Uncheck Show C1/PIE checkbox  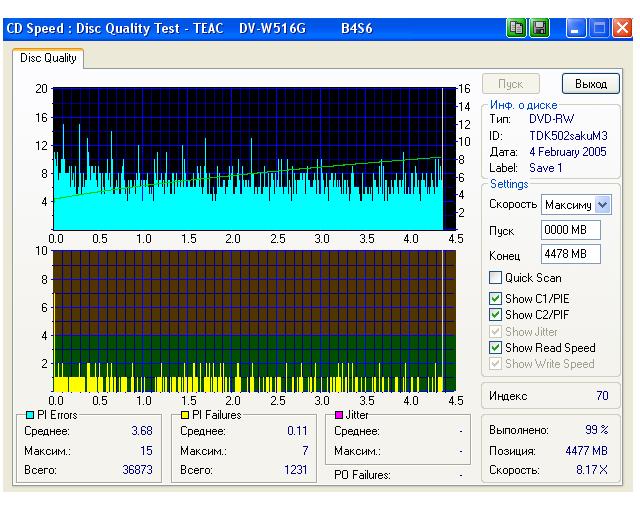495,298
